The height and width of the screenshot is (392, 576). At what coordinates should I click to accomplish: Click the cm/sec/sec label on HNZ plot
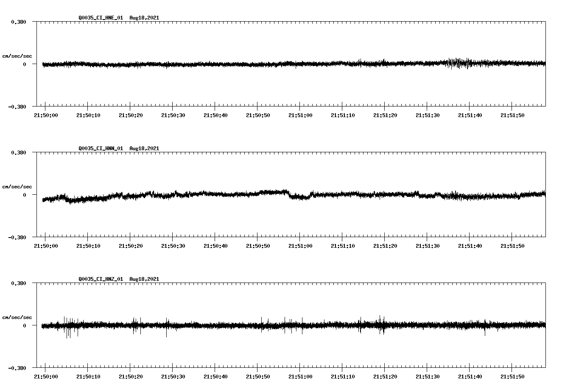click(17, 317)
